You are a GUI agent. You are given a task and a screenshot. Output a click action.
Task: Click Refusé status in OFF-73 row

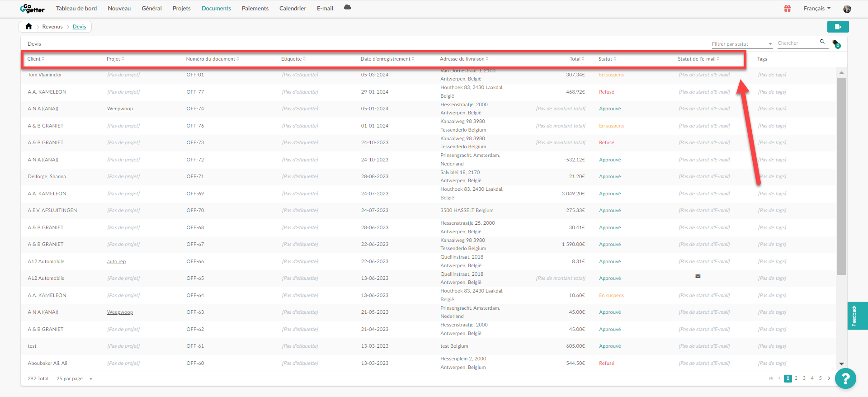pos(606,142)
